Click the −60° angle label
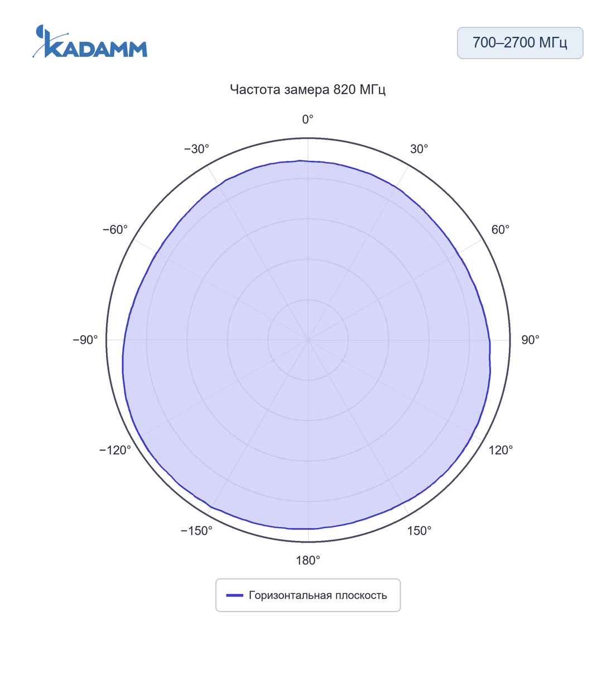 pos(115,230)
